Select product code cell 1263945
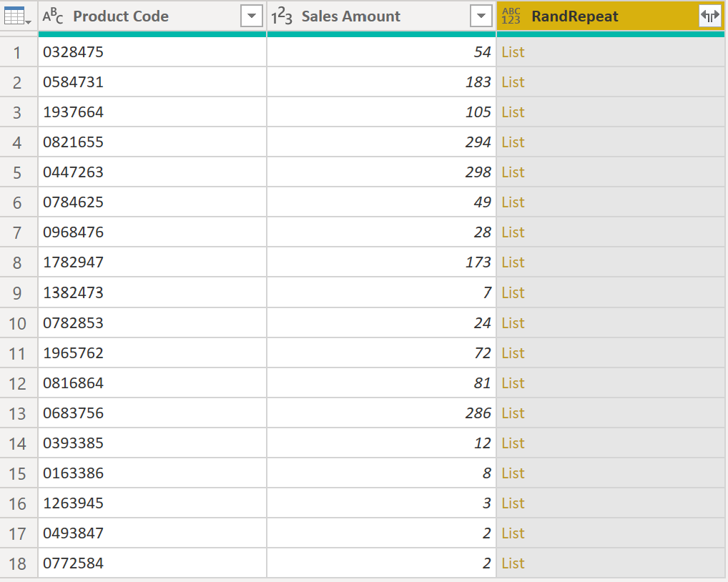728x582 pixels. pyautogui.click(x=152, y=503)
